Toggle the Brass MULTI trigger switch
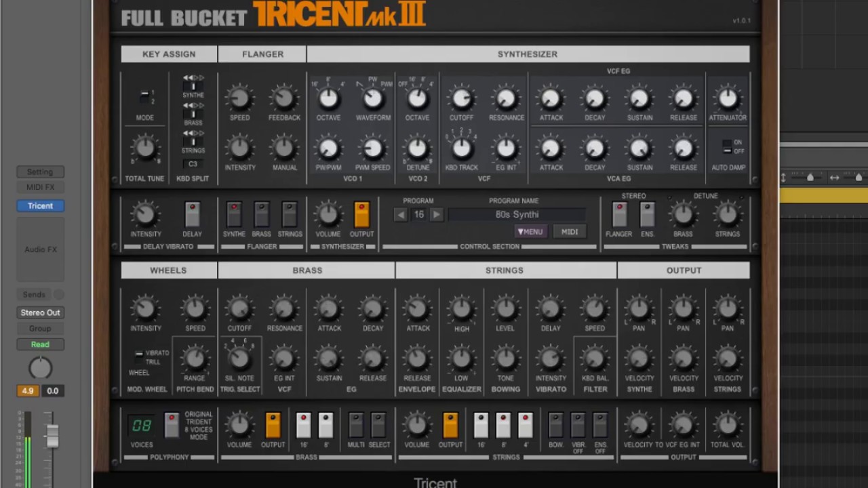The image size is (868, 488). pos(356,425)
